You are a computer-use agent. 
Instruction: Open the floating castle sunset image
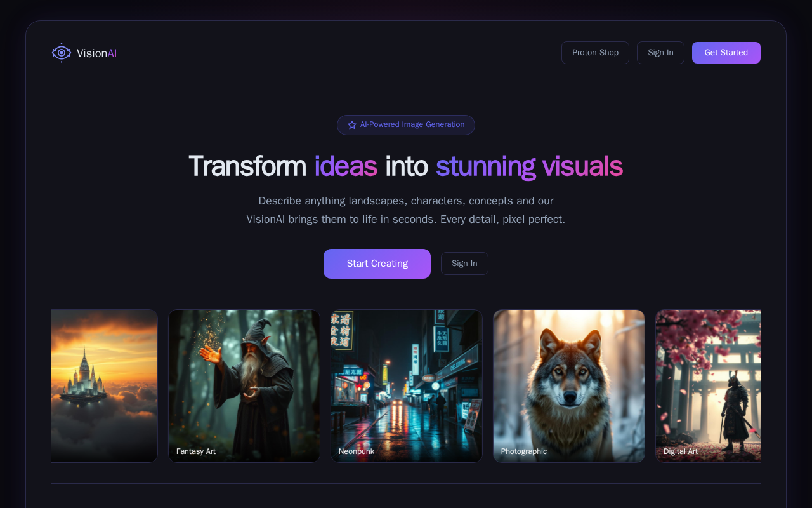click(105, 386)
